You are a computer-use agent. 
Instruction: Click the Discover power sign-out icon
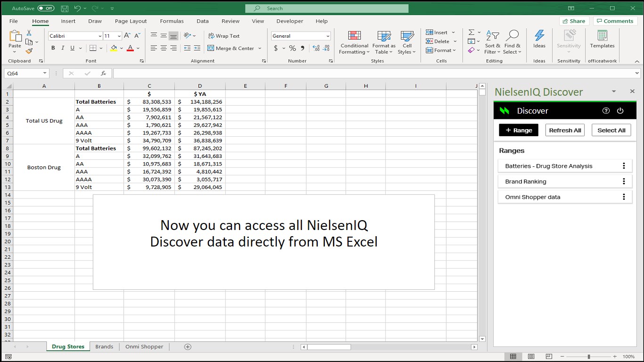pos(620,111)
